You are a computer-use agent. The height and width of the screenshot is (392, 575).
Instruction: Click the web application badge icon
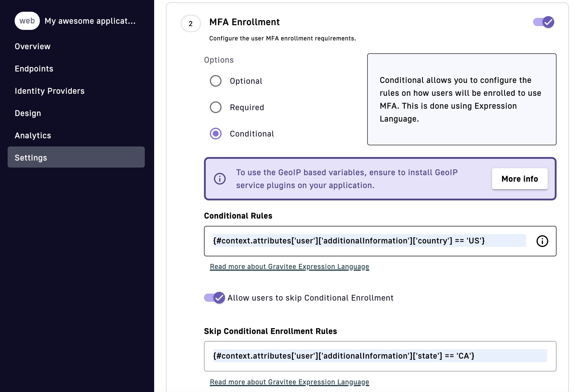point(27,21)
